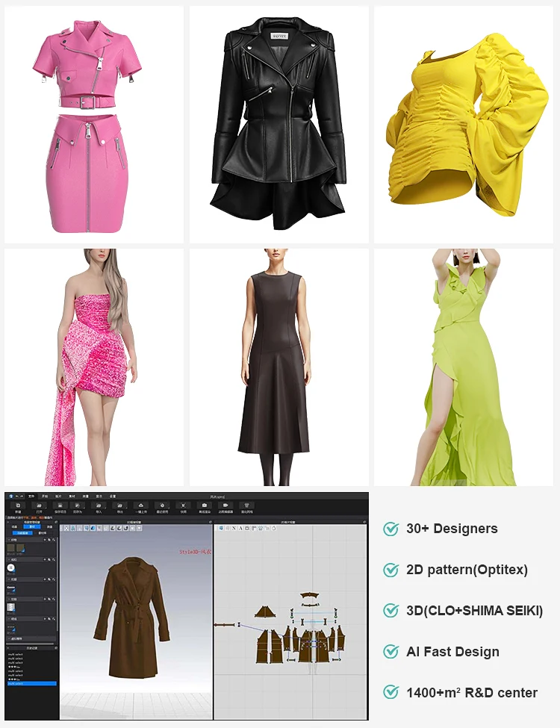The width and height of the screenshot is (560, 728).
Task: Click the blue cube icon in 3D toolbar
Action: tap(93, 529)
